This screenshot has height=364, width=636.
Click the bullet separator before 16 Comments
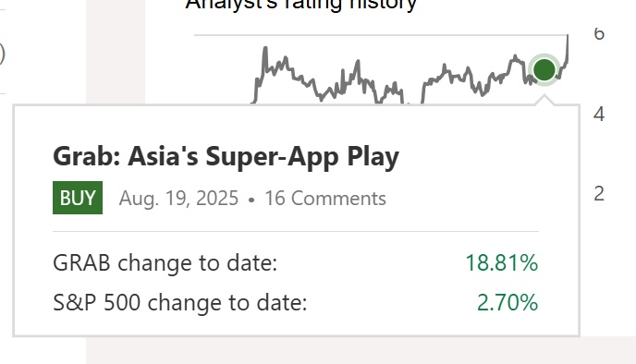coord(251,200)
